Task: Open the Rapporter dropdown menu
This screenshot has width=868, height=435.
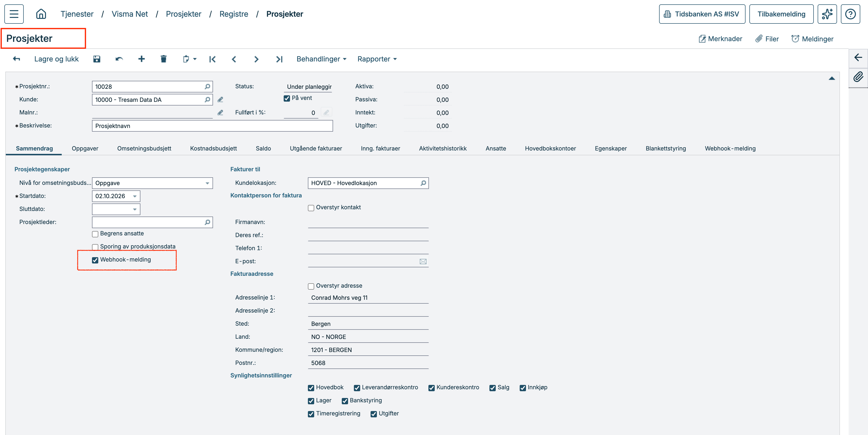Action: tap(377, 59)
